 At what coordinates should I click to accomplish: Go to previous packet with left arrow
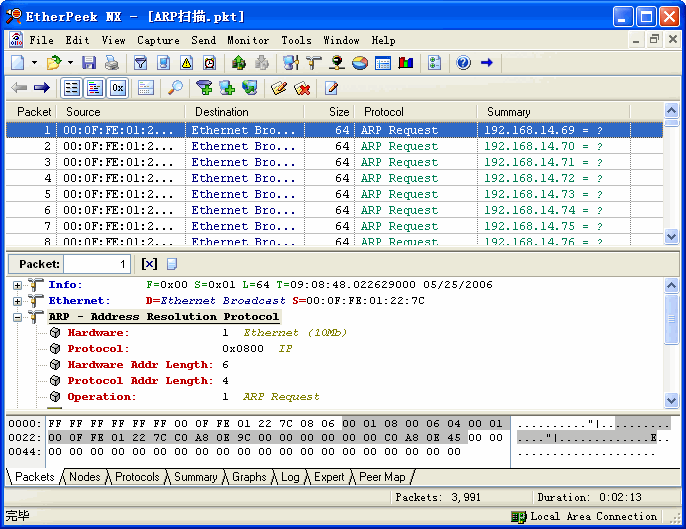click(19, 88)
